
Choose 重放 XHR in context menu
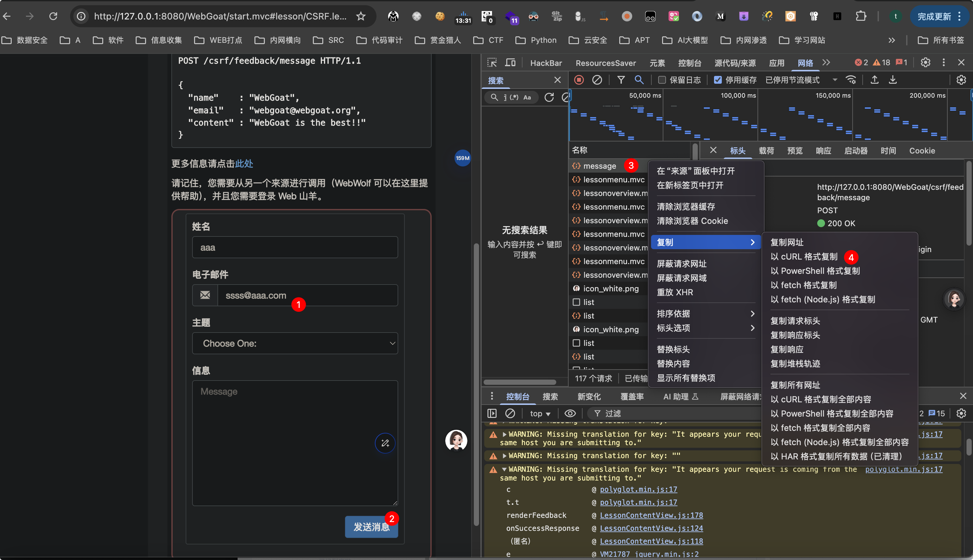[x=675, y=292]
